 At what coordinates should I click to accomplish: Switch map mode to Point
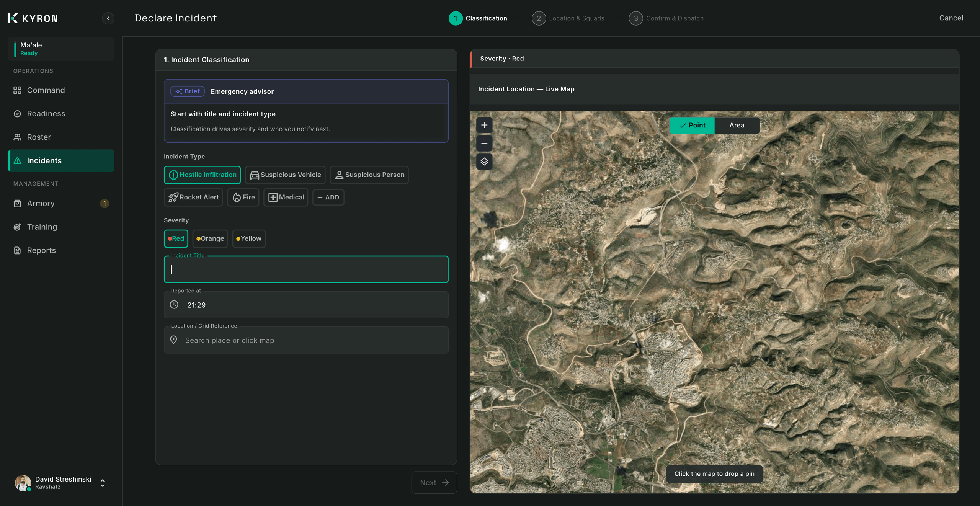click(x=692, y=125)
